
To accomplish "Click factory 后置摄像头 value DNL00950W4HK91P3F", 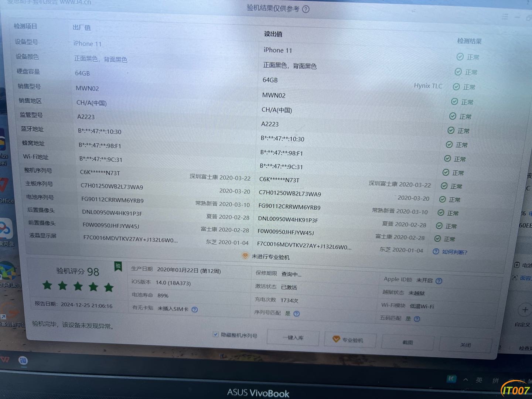I will [x=112, y=213].
